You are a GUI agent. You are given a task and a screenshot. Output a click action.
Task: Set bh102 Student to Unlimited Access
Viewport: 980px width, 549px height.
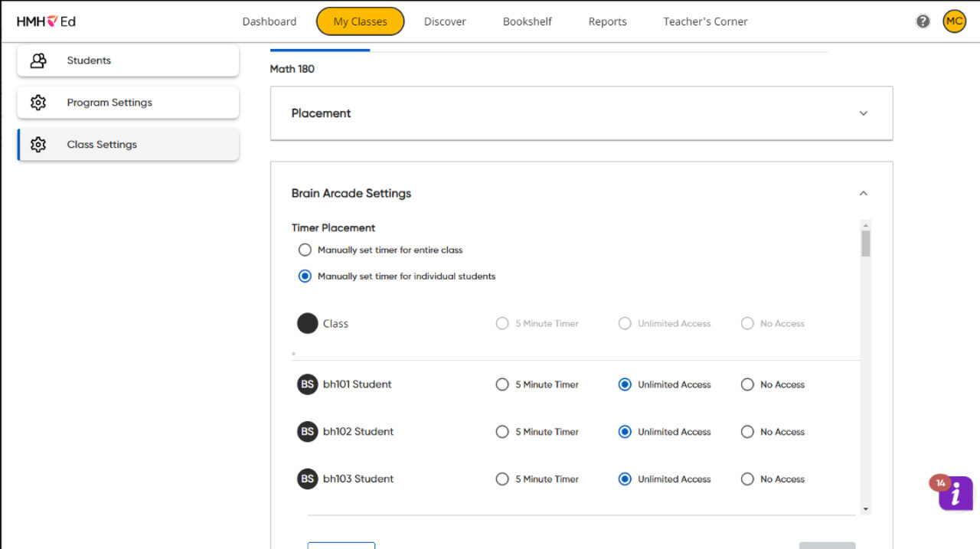click(x=625, y=432)
